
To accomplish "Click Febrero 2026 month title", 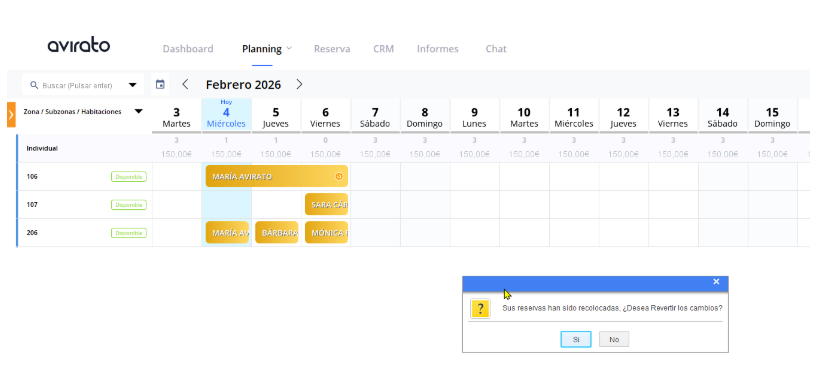I will (243, 84).
